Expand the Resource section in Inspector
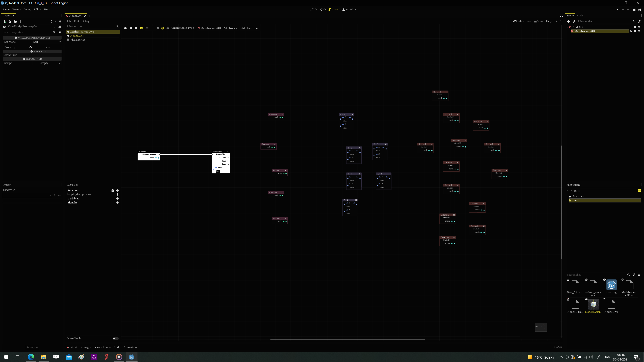The image size is (644, 362). (x=11, y=55)
